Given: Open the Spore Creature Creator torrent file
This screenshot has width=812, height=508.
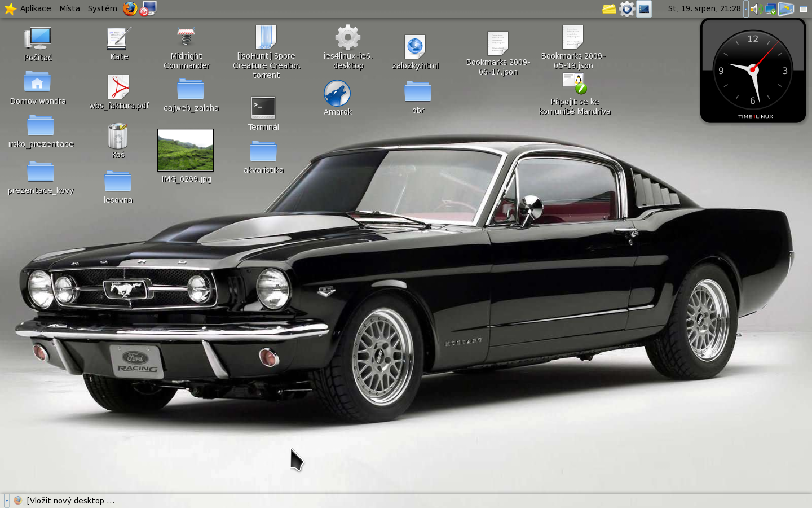Looking at the screenshot, I should pyautogui.click(x=266, y=38).
